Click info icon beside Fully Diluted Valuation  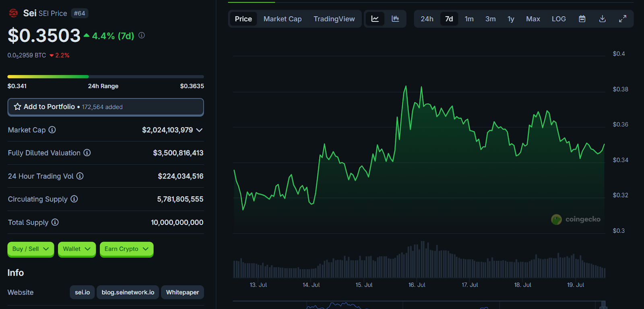[x=87, y=153]
